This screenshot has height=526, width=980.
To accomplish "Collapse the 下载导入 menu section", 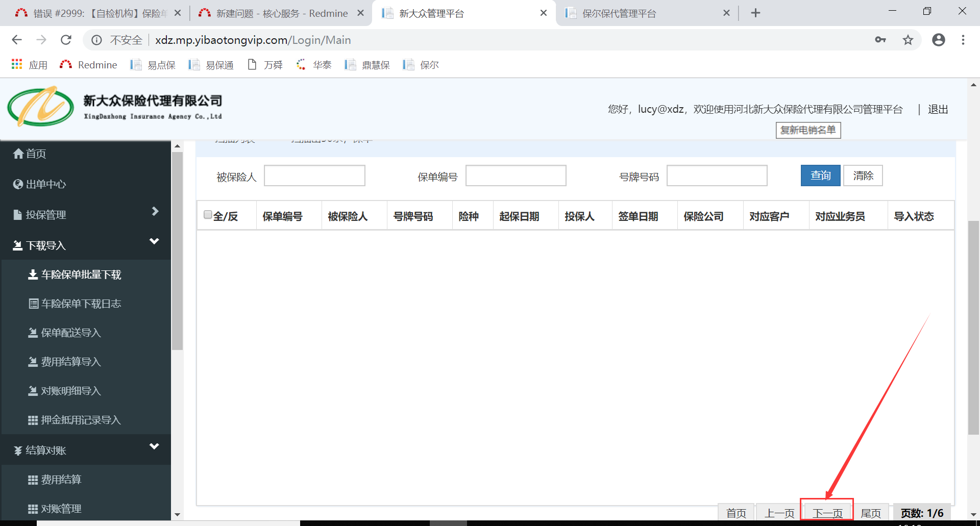I will pos(154,241).
